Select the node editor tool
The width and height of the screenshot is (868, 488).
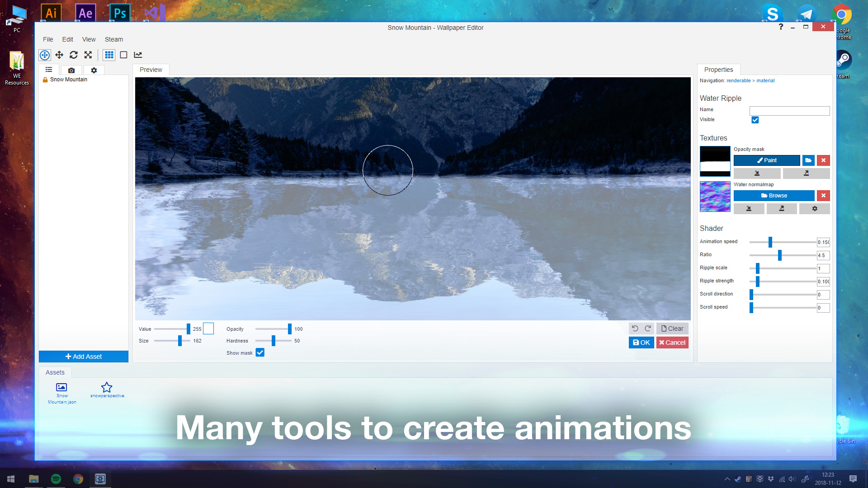pyautogui.click(x=138, y=55)
